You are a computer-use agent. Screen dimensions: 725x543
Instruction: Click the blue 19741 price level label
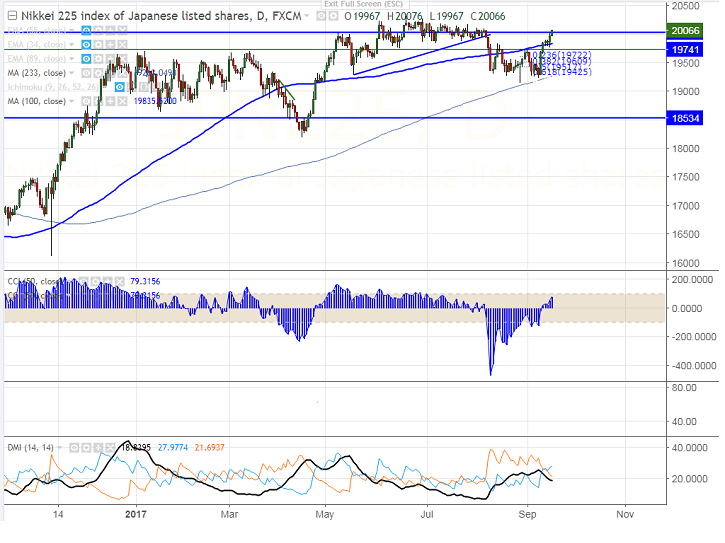click(684, 49)
